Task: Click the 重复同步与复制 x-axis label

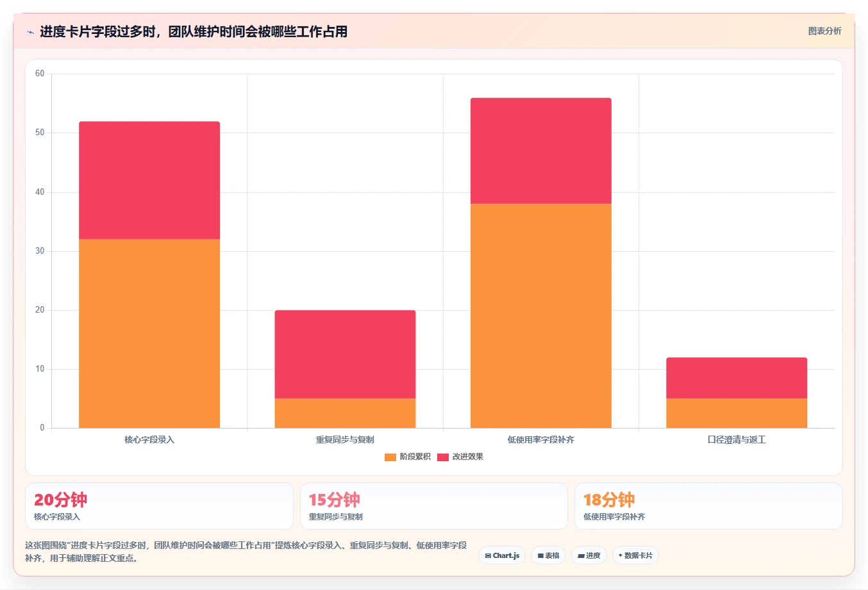Action: pos(345,439)
